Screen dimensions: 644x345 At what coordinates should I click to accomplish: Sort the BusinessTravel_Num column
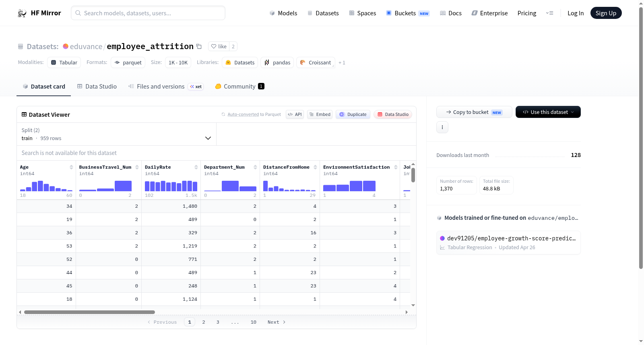(x=137, y=167)
